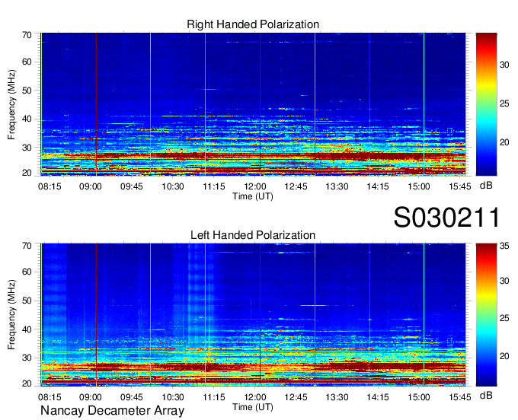Select the S030211 observation label
Viewport: 518px width, 420px height.
point(446,218)
